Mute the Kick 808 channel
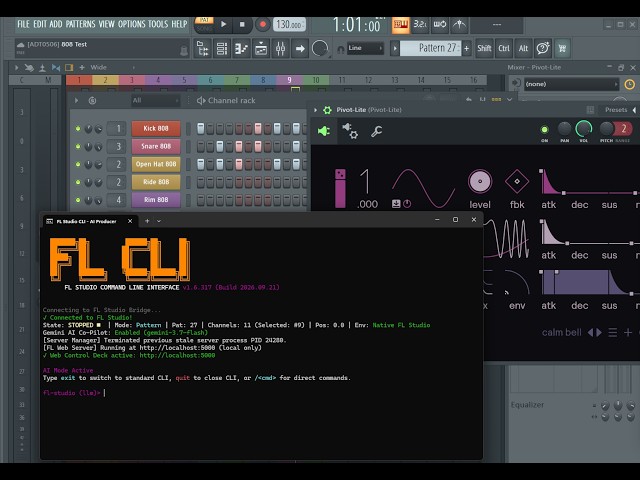The width and height of the screenshot is (640, 480). tap(78, 129)
